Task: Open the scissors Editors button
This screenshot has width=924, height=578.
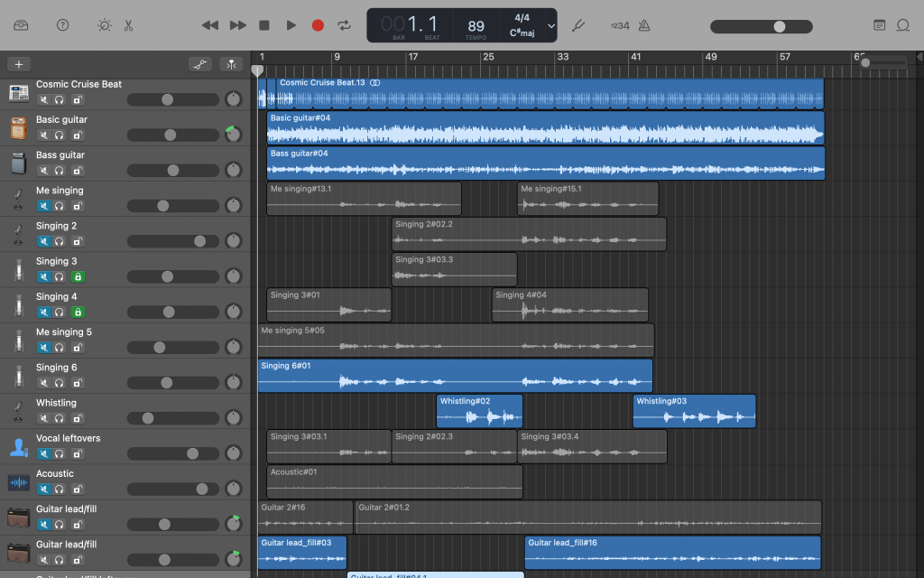Action: (128, 25)
